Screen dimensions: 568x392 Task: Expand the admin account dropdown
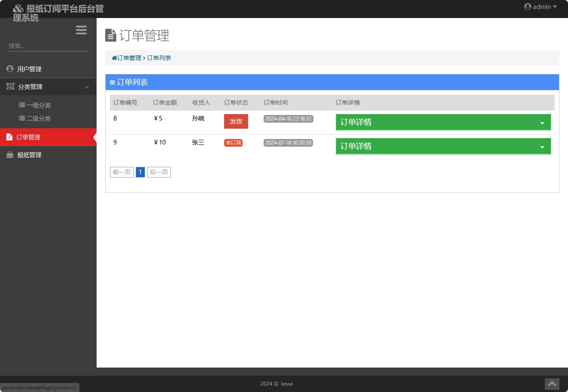pyautogui.click(x=540, y=6)
